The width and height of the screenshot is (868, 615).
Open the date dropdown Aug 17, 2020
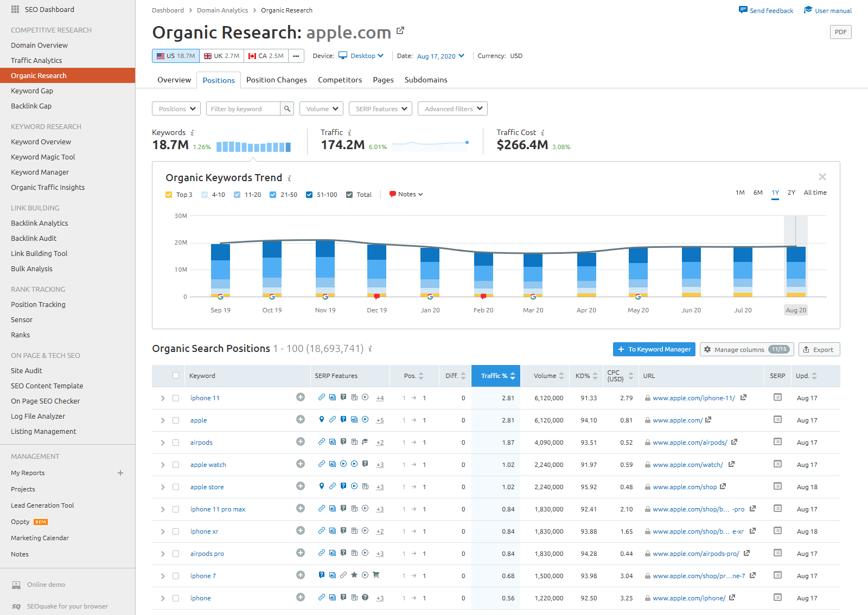(x=441, y=56)
